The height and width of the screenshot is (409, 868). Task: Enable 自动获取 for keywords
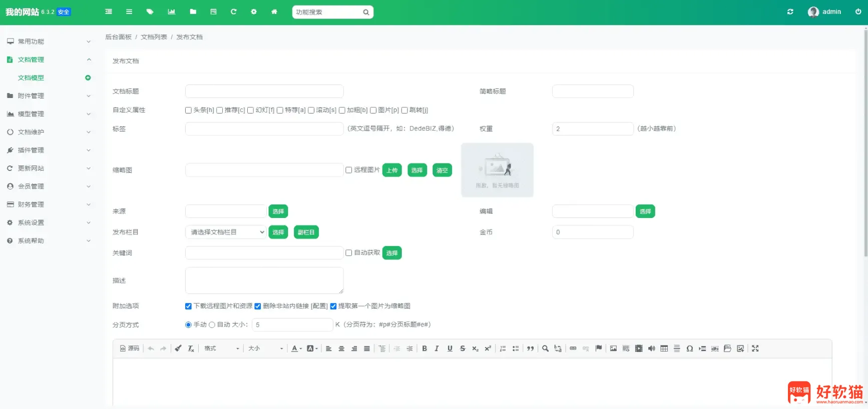click(x=349, y=253)
